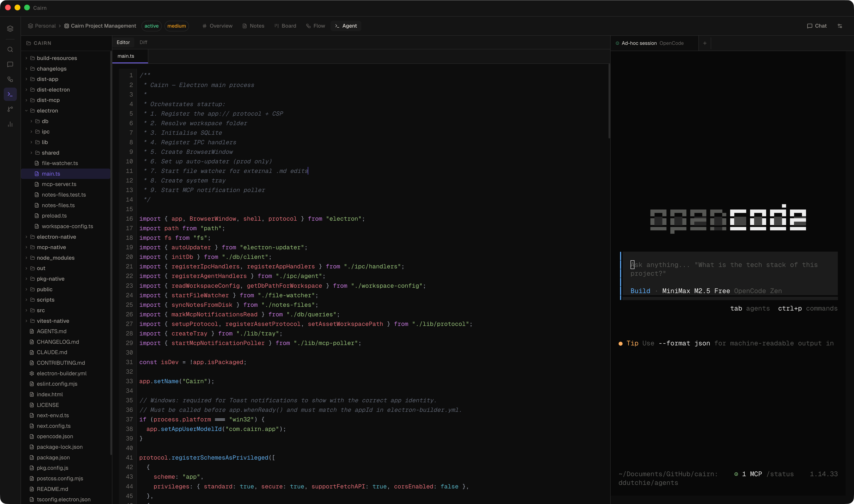The width and height of the screenshot is (854, 504).
Task: Switch to the Overview tab
Action: (217, 26)
